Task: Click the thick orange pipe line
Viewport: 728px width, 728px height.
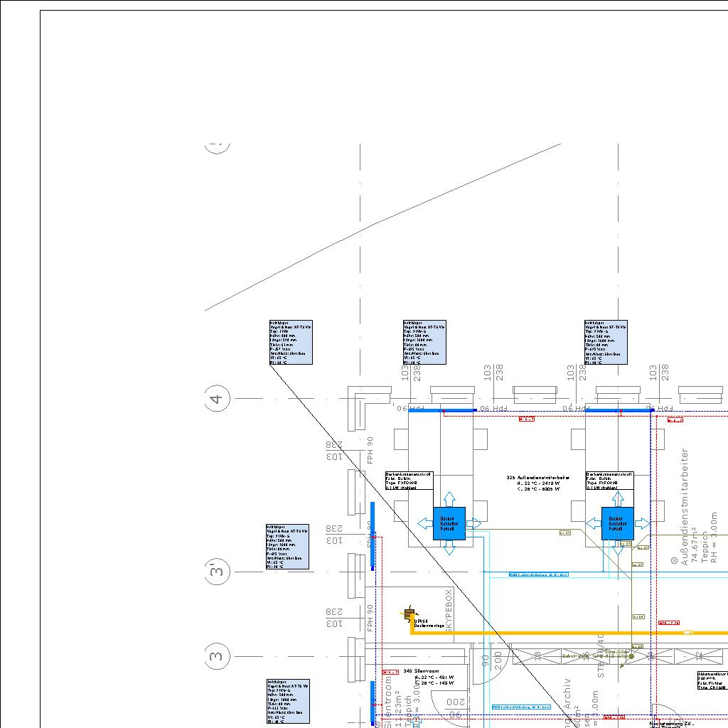Action: (569, 632)
